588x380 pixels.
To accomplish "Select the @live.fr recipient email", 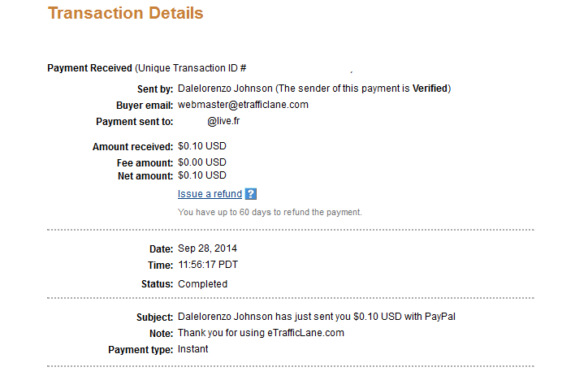I will pos(223,121).
